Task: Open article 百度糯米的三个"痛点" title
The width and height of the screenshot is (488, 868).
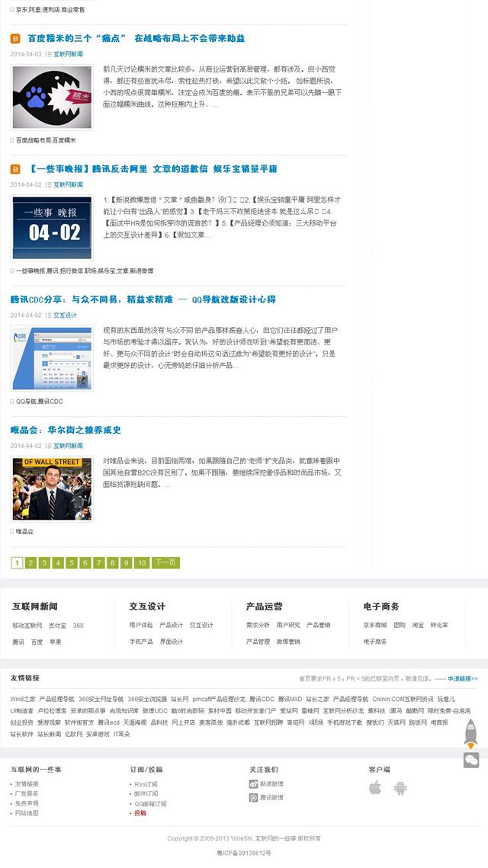Action: (x=136, y=38)
